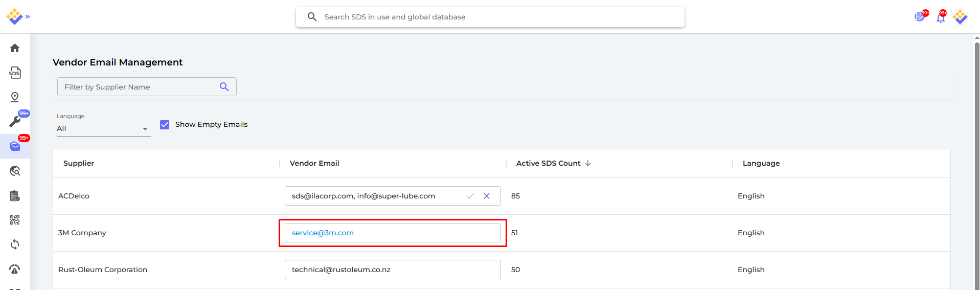This screenshot has width=980, height=290.
Task: Open the Language filter dropdown
Action: pos(103,128)
